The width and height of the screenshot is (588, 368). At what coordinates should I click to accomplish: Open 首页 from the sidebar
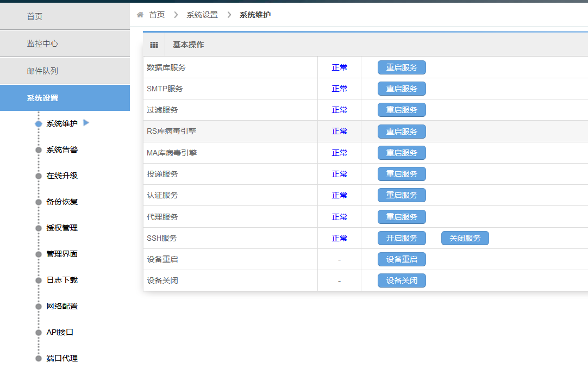point(65,16)
